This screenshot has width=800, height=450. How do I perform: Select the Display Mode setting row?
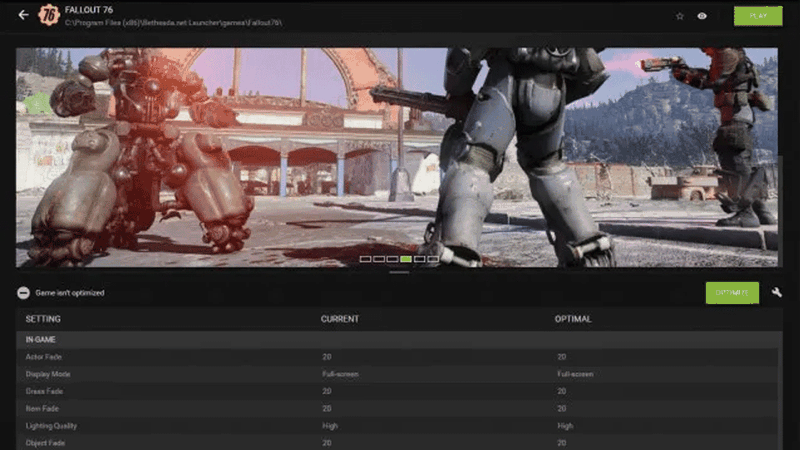coord(397,374)
